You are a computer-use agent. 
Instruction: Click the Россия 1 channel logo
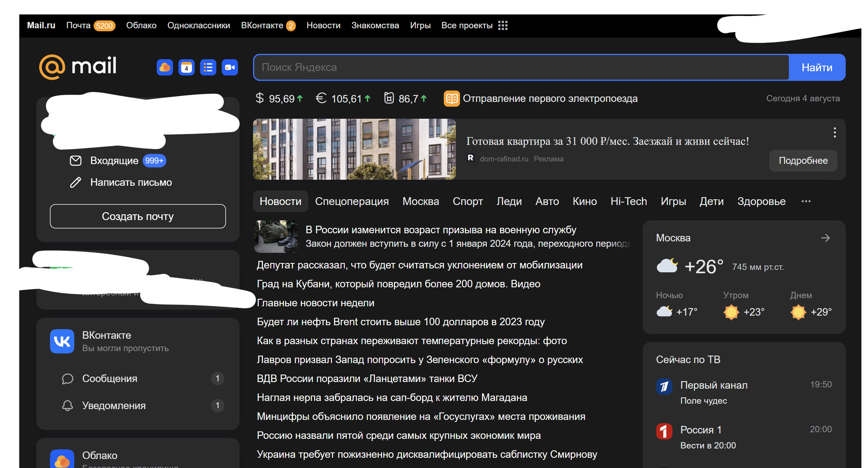click(664, 431)
